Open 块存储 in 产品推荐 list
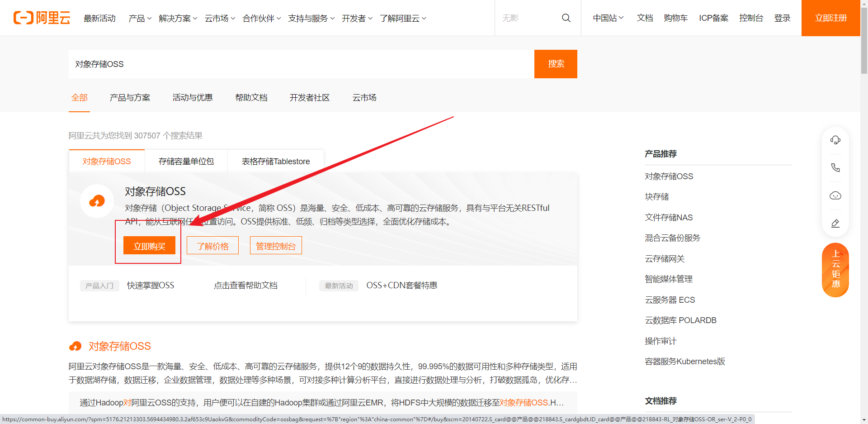The width and height of the screenshot is (868, 424). [x=656, y=196]
